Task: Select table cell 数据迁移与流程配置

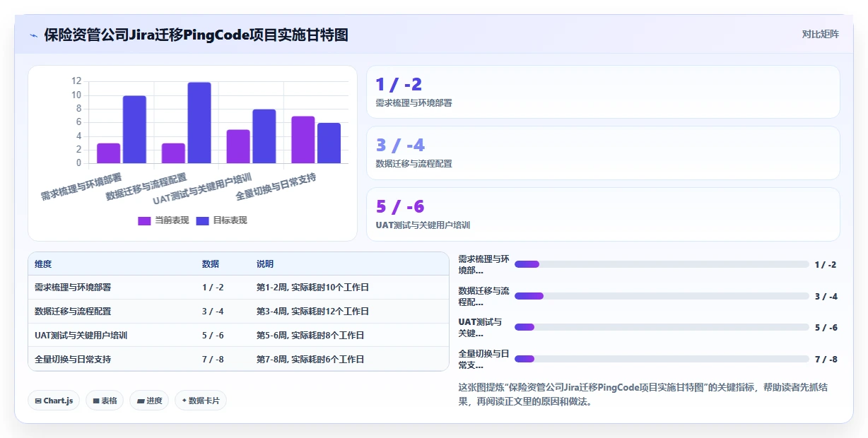Action: pyautogui.click(x=112, y=312)
